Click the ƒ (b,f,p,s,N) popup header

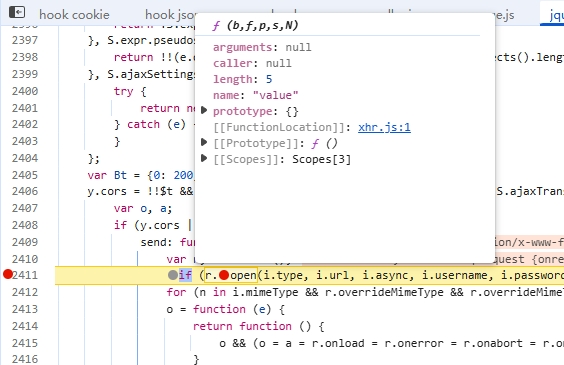(255, 26)
